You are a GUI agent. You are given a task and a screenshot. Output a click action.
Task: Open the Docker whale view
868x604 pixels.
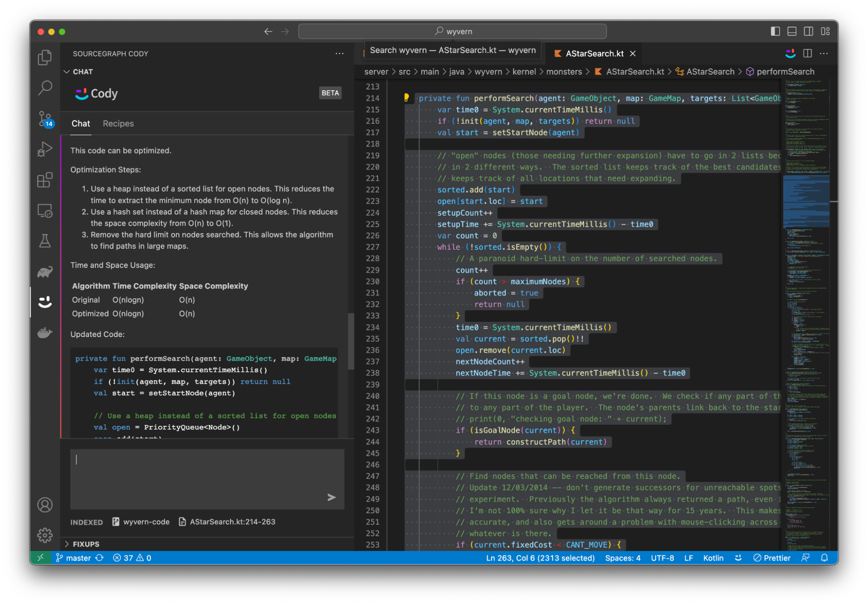45,333
